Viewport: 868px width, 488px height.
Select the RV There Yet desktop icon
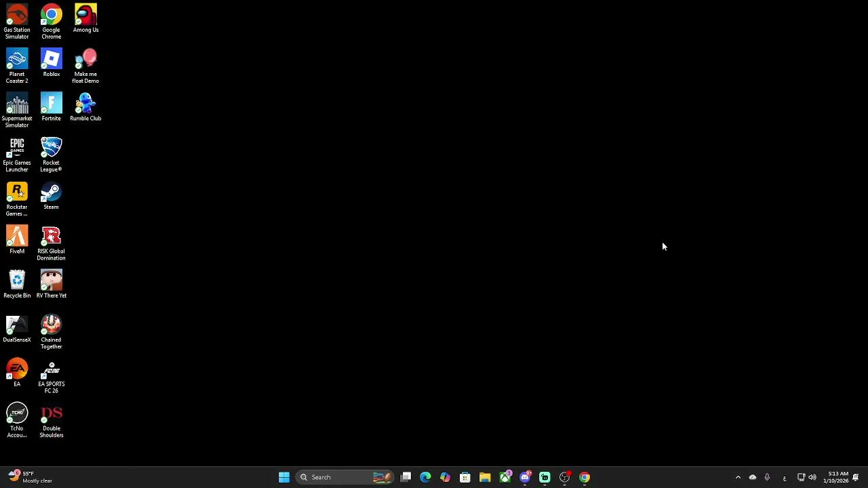(x=51, y=285)
